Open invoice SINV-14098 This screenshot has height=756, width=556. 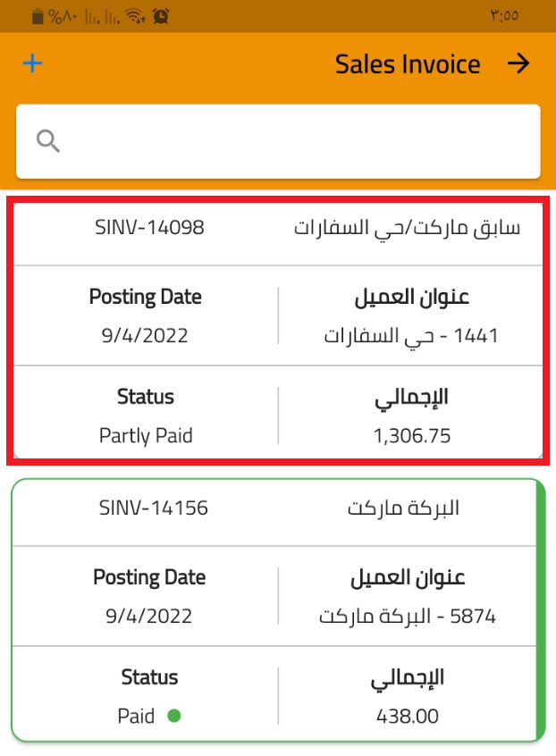click(149, 228)
